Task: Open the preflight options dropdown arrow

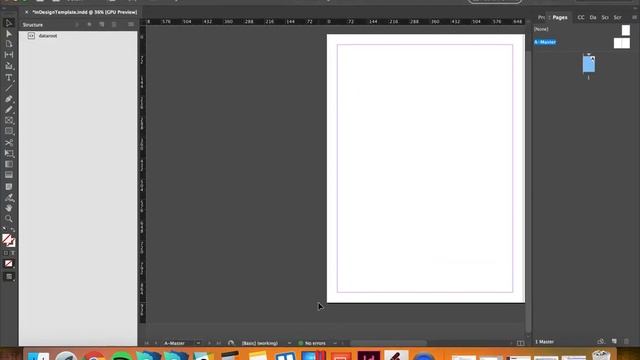Action: 335,343
